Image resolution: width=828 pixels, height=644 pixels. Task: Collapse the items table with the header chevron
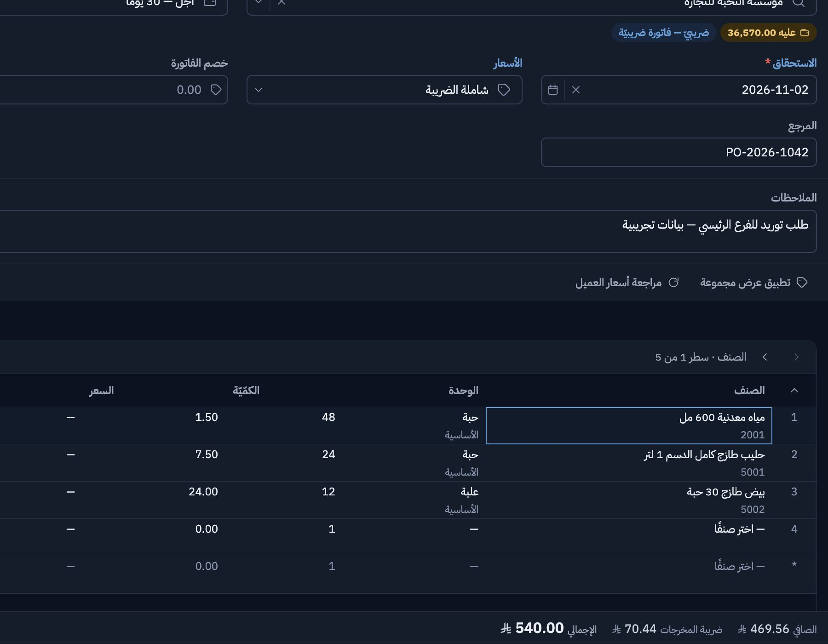tap(794, 391)
